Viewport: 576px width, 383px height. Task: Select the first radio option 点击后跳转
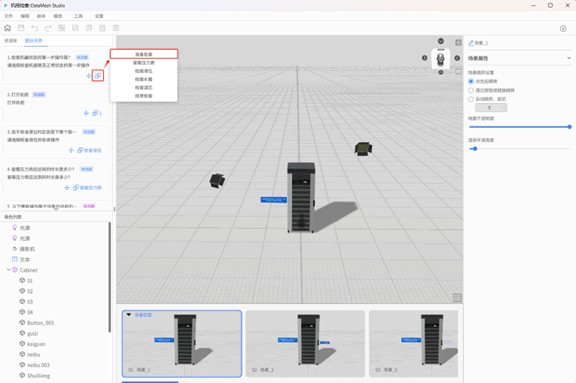coord(471,81)
